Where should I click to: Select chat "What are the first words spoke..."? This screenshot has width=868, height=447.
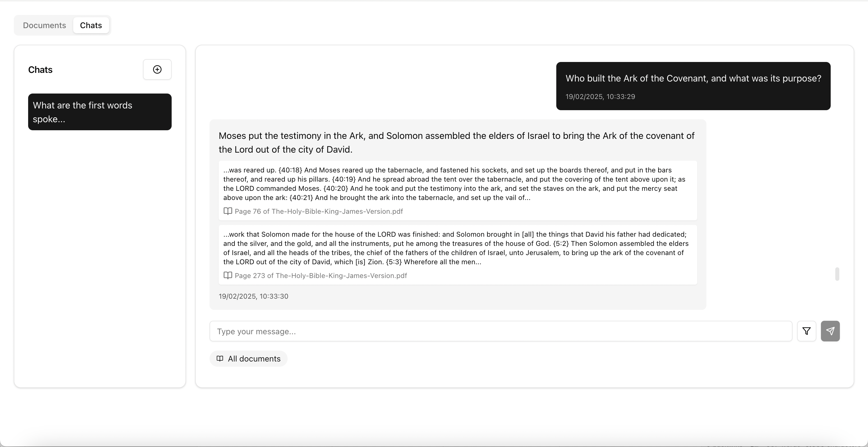coord(100,112)
